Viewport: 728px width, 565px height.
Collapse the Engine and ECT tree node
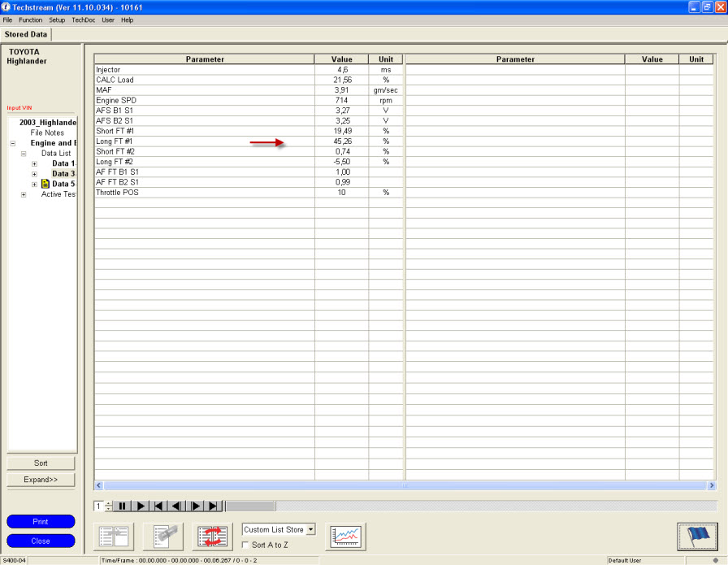pos(13,143)
